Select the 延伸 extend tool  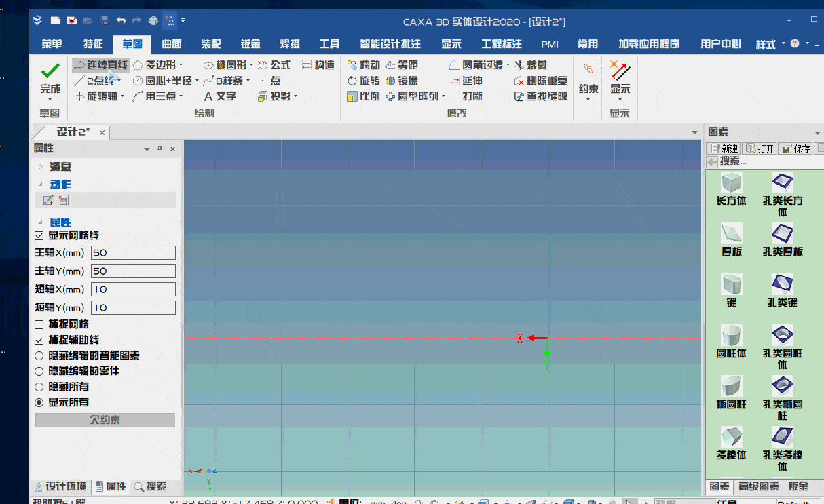click(470, 80)
